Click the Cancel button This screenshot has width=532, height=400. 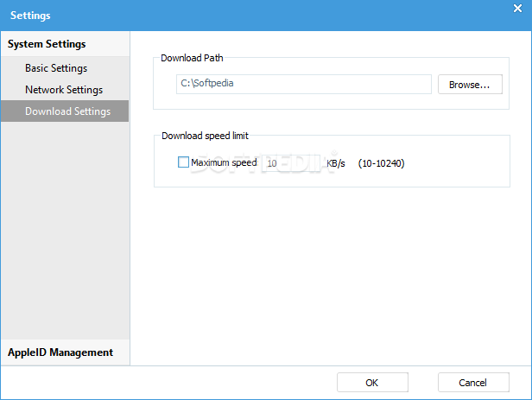pyautogui.click(x=473, y=383)
